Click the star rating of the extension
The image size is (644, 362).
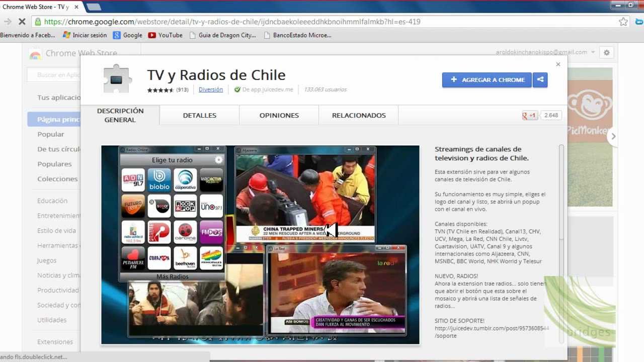[160, 90]
